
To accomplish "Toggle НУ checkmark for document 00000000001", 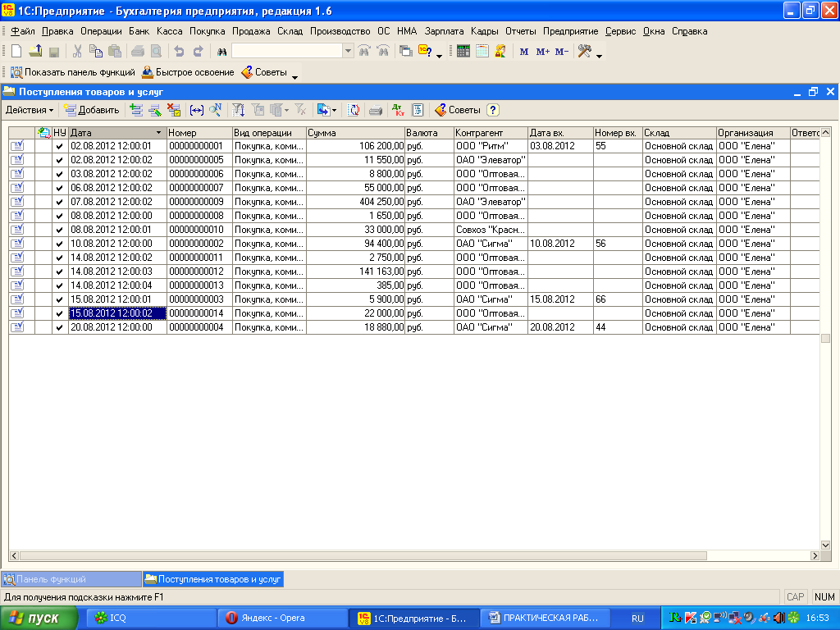I will click(x=59, y=146).
